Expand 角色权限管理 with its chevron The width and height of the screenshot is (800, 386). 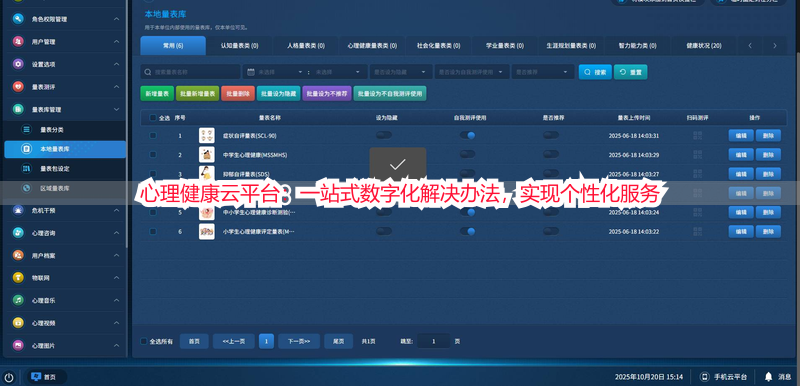(x=116, y=19)
